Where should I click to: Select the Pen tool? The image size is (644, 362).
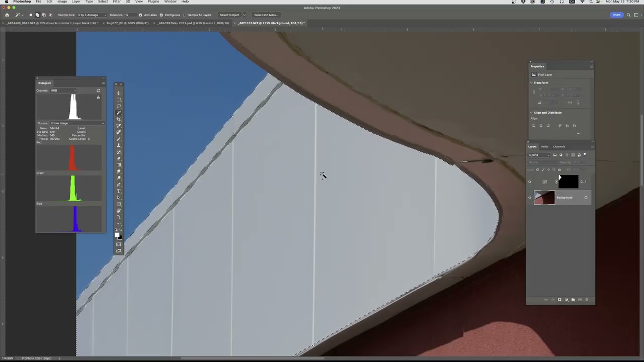(x=119, y=184)
